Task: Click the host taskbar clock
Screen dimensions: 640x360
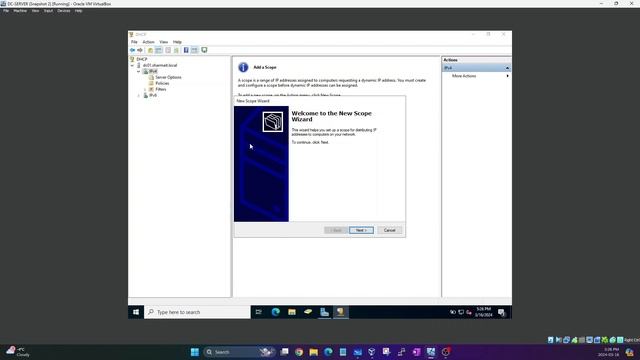Action: [x=609, y=352]
